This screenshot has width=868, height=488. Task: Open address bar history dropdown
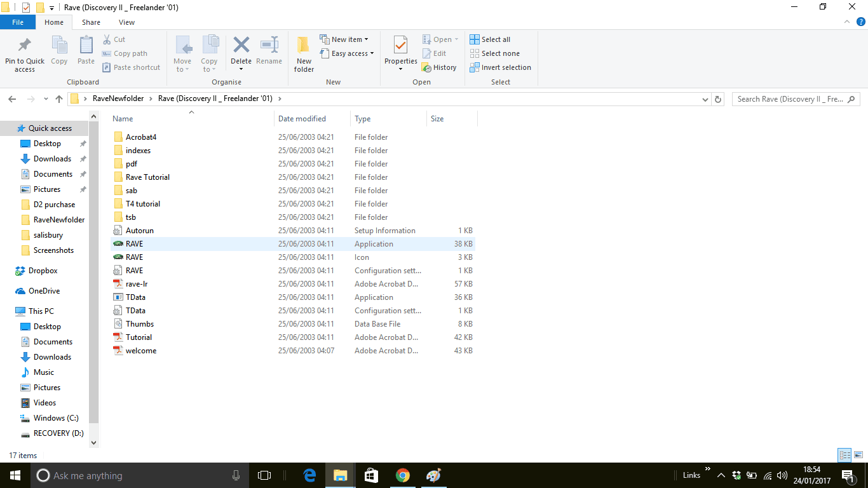click(705, 99)
